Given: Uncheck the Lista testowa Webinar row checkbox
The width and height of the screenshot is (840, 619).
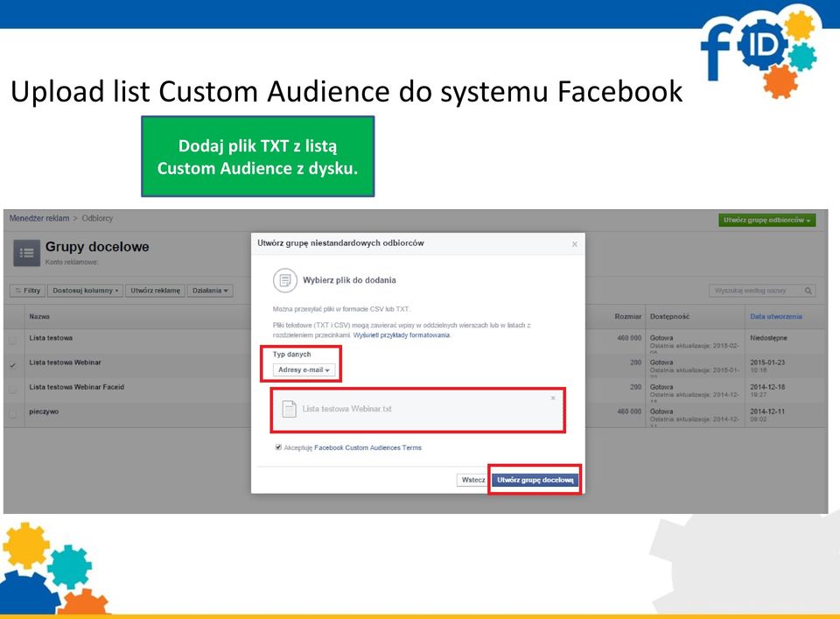Looking at the screenshot, I should click(x=12, y=365).
